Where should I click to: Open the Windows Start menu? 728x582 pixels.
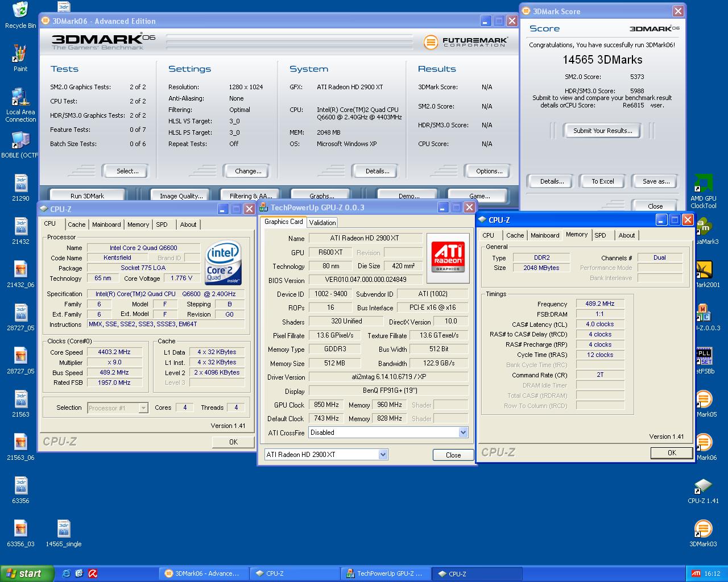click(x=27, y=573)
